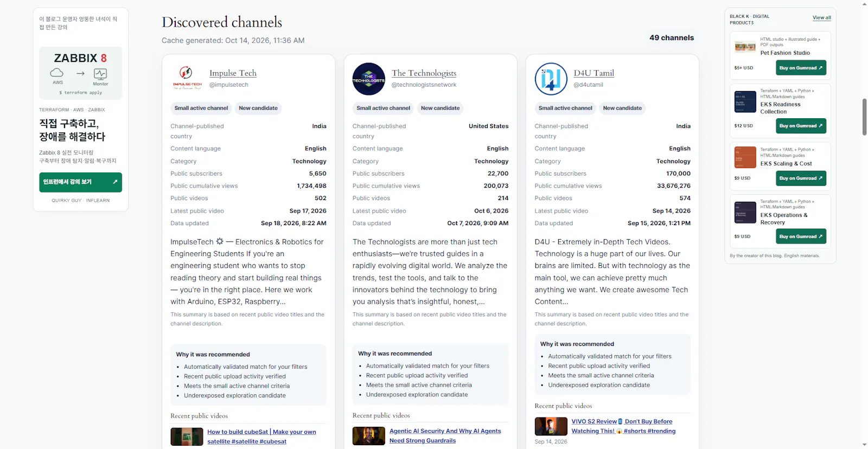The image size is (868, 449).
Task: Open The Technologists channel link
Action: [424, 73]
